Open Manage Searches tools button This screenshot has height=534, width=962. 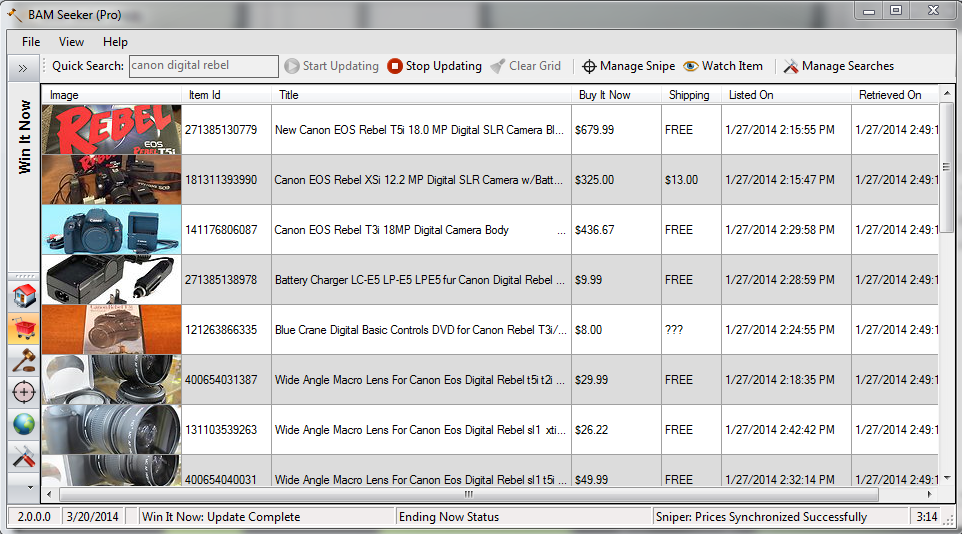tap(839, 66)
